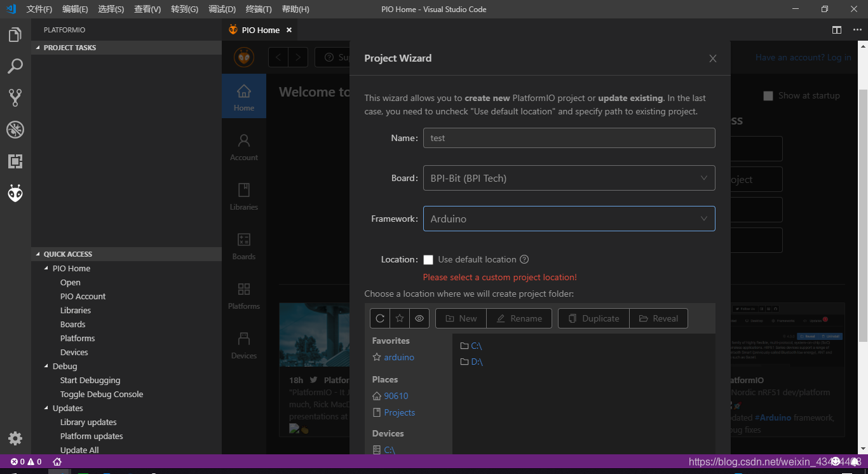Screen dimensions: 868x474
Task: Enable the Use default location checkbox
Action: tap(428, 259)
